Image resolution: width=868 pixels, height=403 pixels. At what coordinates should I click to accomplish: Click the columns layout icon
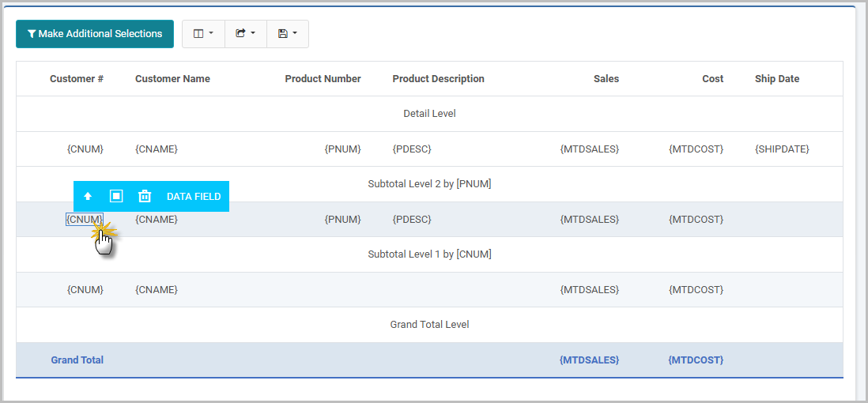198,34
